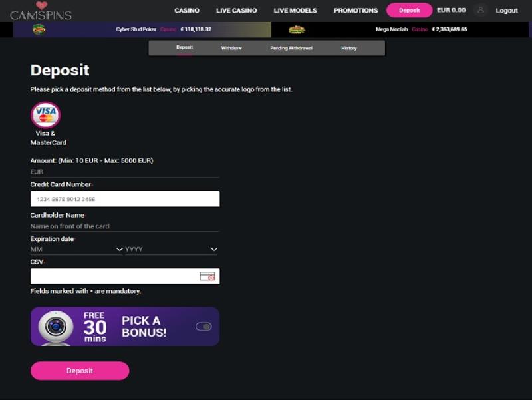This screenshot has width=532, height=400.
Task: Toggle the Pick a Bonus switch
Action: (x=203, y=327)
